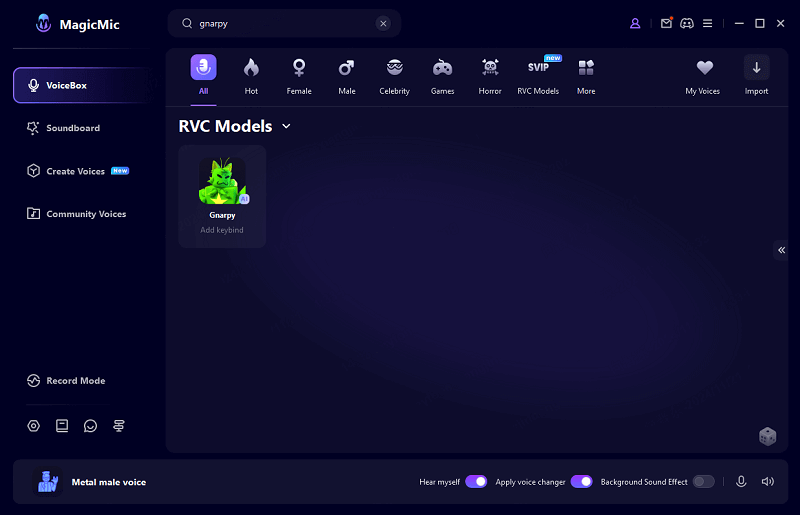Screen dimensions: 800x515
Task: Open My Voices heart icon
Action: 705,68
